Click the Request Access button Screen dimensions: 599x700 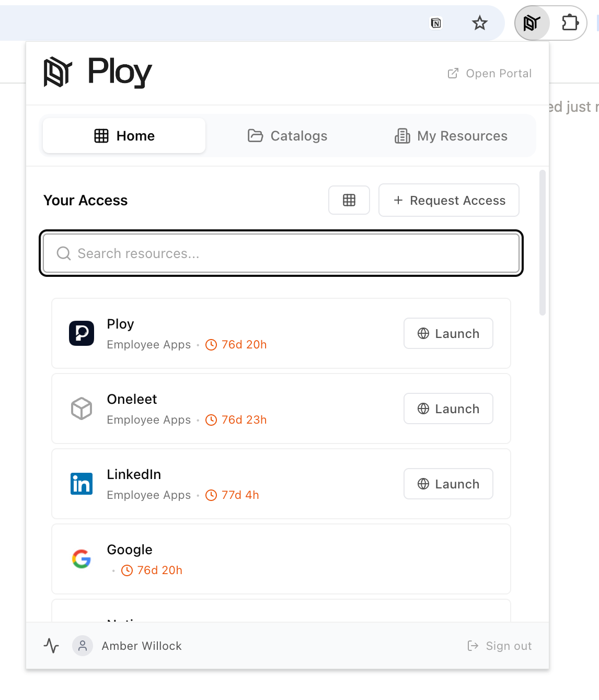click(x=449, y=200)
